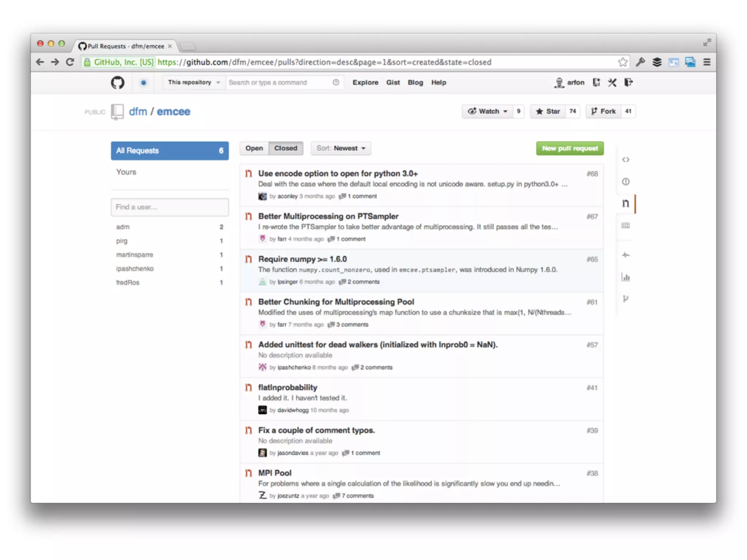The image size is (747, 560).
Task: Click the New pull request button
Action: click(569, 148)
